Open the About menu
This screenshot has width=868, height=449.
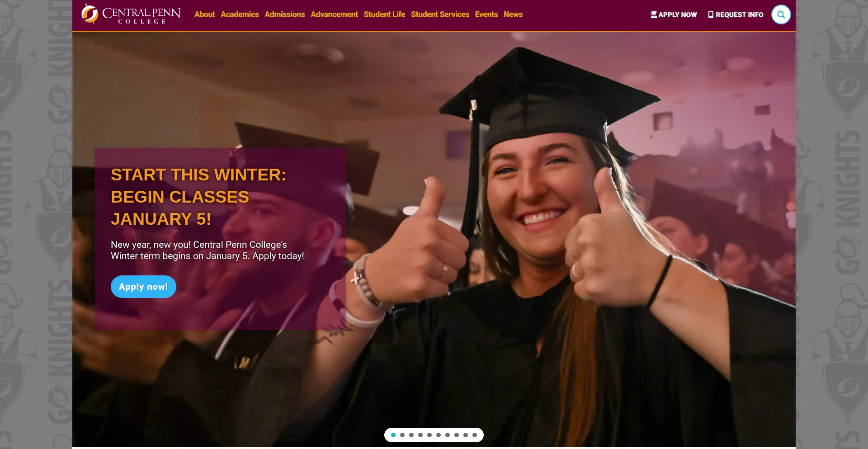click(205, 14)
